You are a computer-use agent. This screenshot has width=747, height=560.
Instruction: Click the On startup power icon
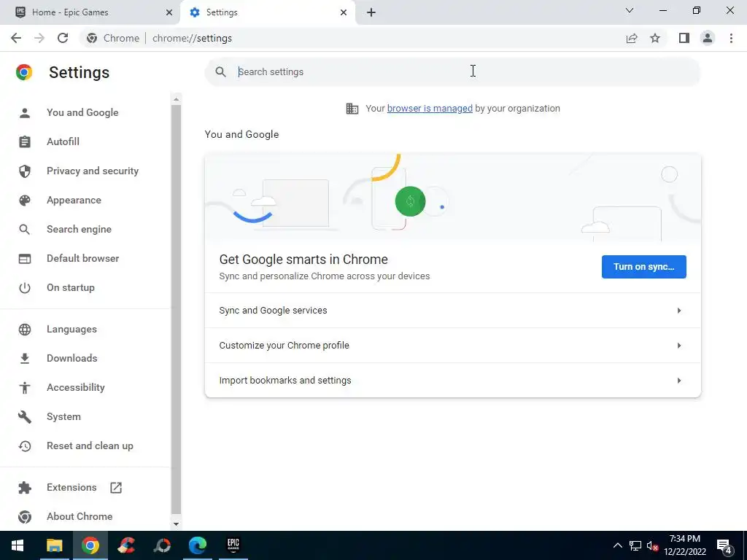[25, 287]
